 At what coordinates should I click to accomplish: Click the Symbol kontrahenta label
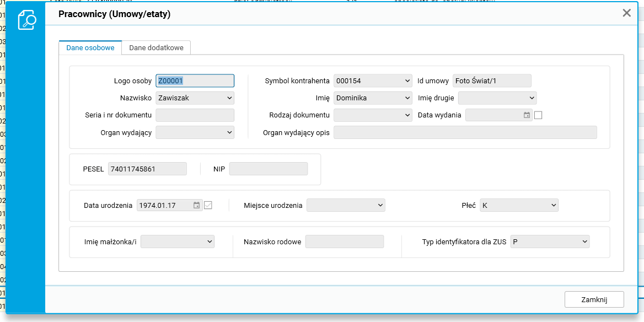tap(297, 81)
